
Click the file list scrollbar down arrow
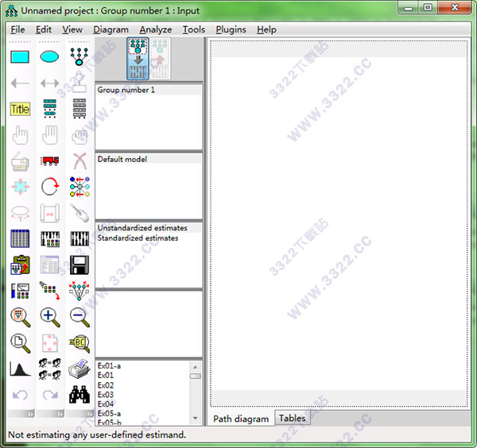tap(196, 419)
